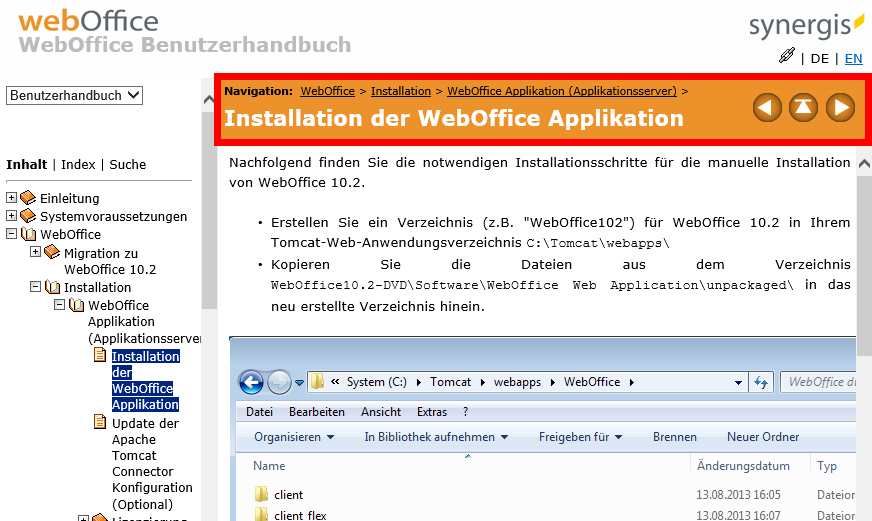
Task: Click the Einleitung book icon
Action: coord(28,198)
